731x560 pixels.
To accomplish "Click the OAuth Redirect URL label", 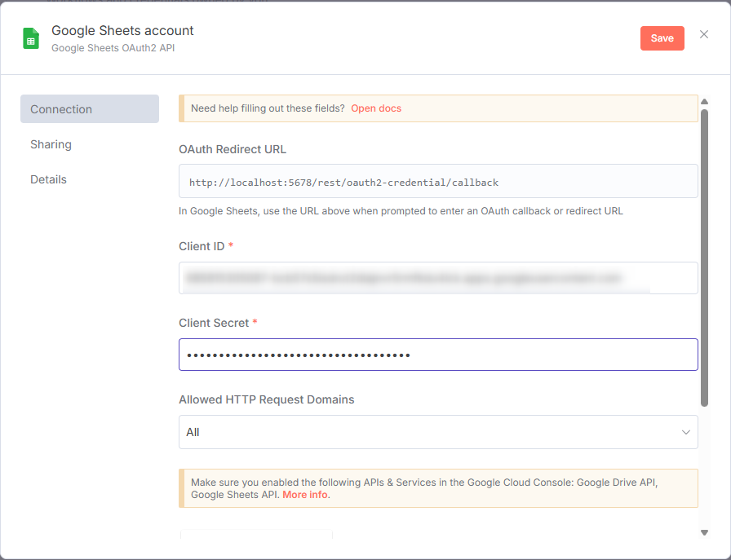I will point(233,149).
